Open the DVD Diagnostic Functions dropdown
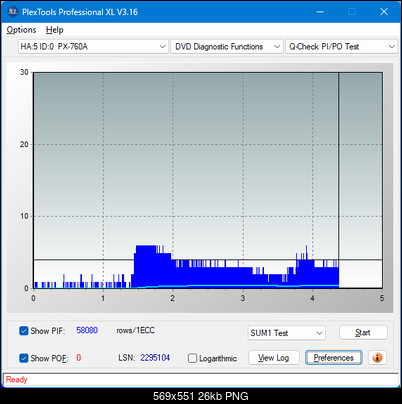This screenshot has width=402, height=404. point(227,47)
